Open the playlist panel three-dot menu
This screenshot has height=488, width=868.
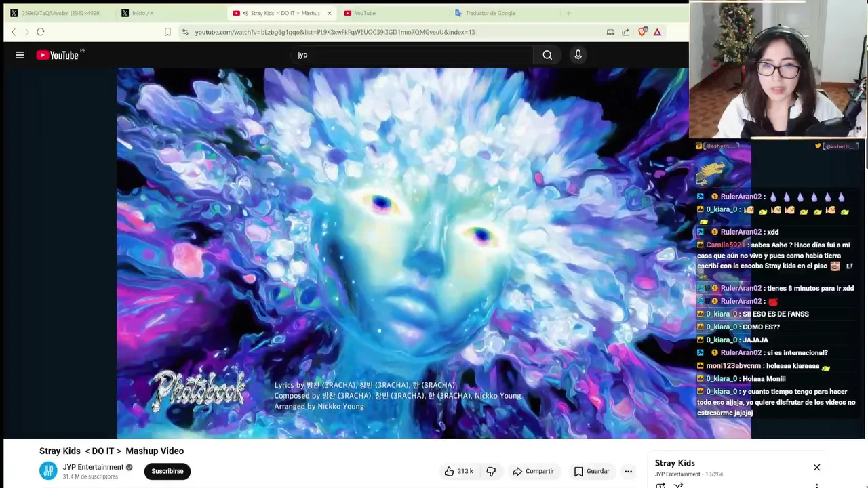(816, 485)
